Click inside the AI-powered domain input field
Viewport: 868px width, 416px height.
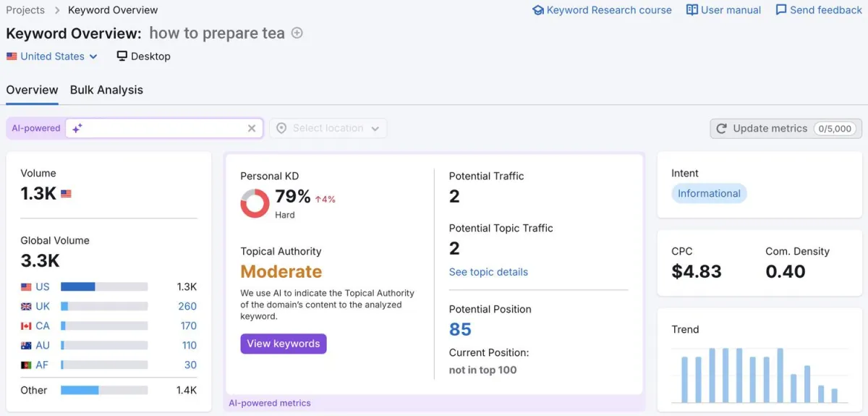click(163, 128)
